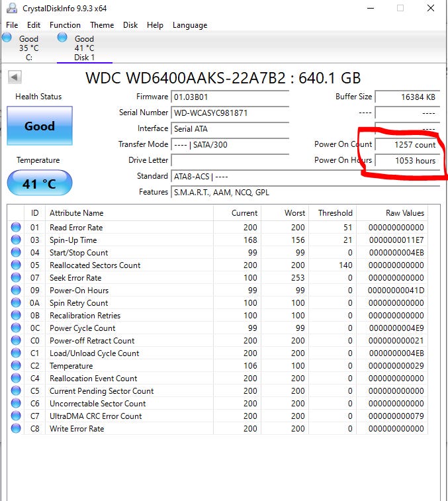
Task: Select raw value 000000000079
Action: [396, 416]
